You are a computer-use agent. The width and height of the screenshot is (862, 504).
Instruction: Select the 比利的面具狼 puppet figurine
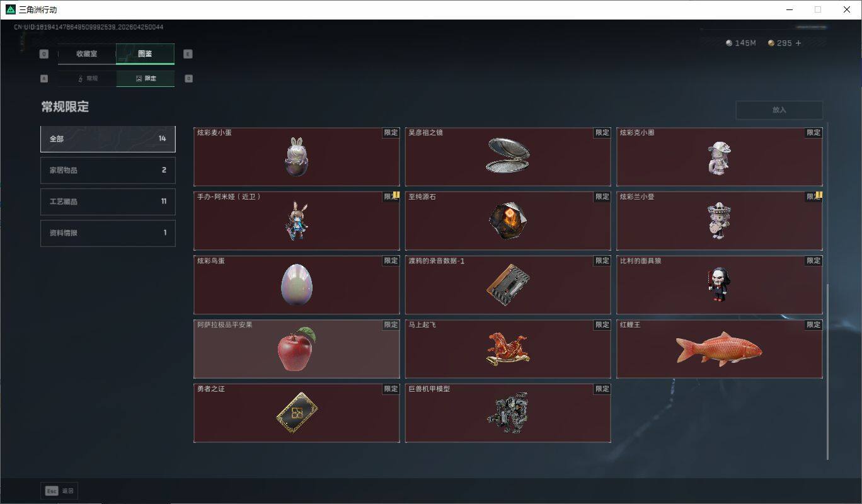[x=720, y=285]
